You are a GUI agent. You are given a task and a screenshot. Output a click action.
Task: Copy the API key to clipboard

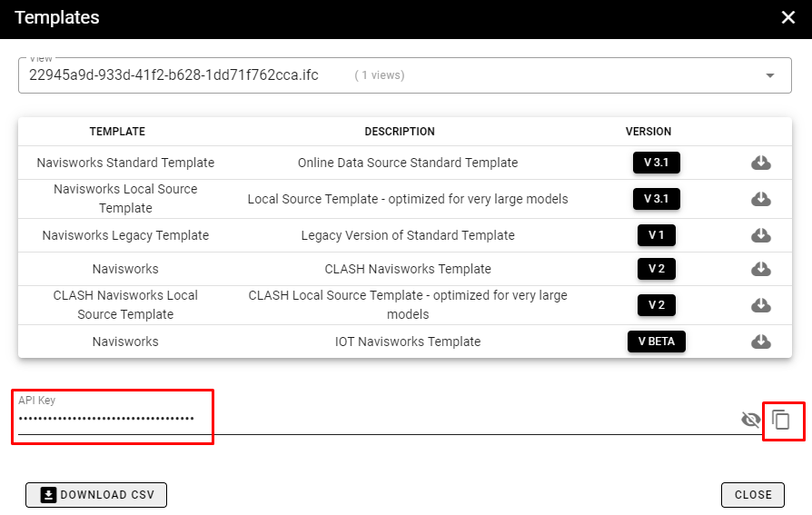[781, 420]
